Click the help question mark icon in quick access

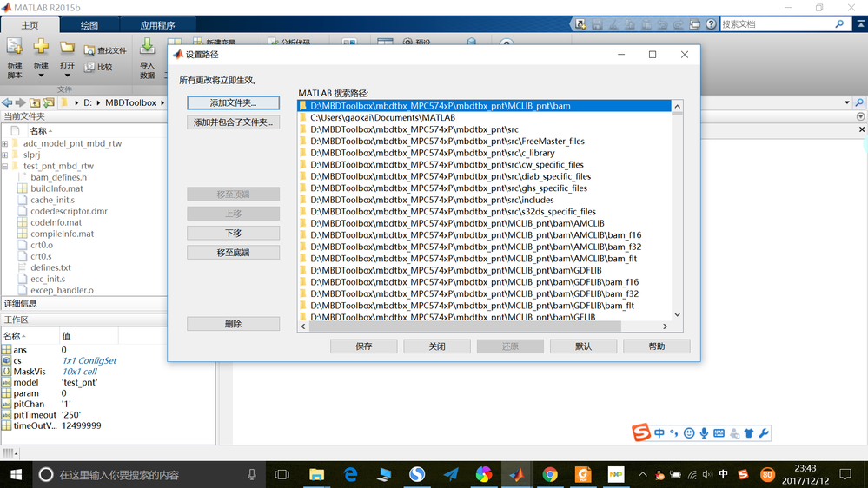point(712,24)
